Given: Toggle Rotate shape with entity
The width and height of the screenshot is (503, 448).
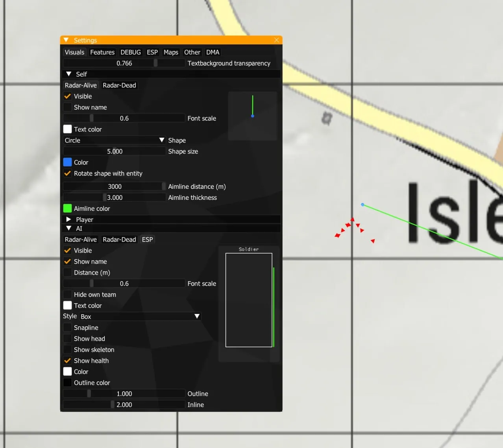Looking at the screenshot, I should (x=68, y=173).
